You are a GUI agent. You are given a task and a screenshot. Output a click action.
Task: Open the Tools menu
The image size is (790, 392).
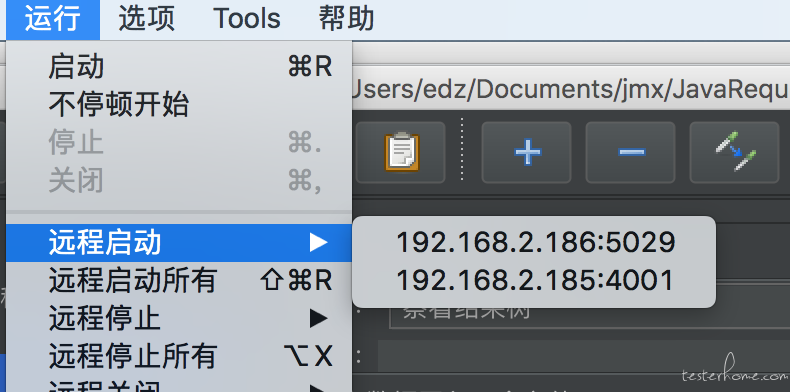(x=246, y=19)
